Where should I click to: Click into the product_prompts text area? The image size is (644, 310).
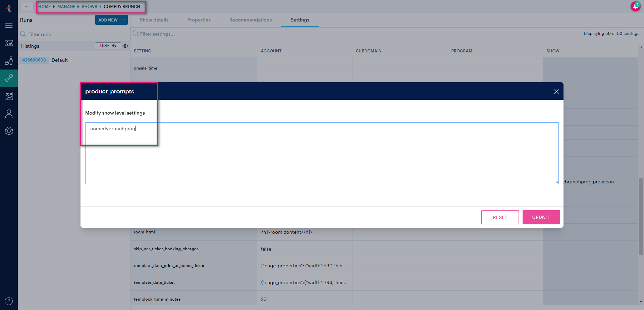click(x=322, y=153)
